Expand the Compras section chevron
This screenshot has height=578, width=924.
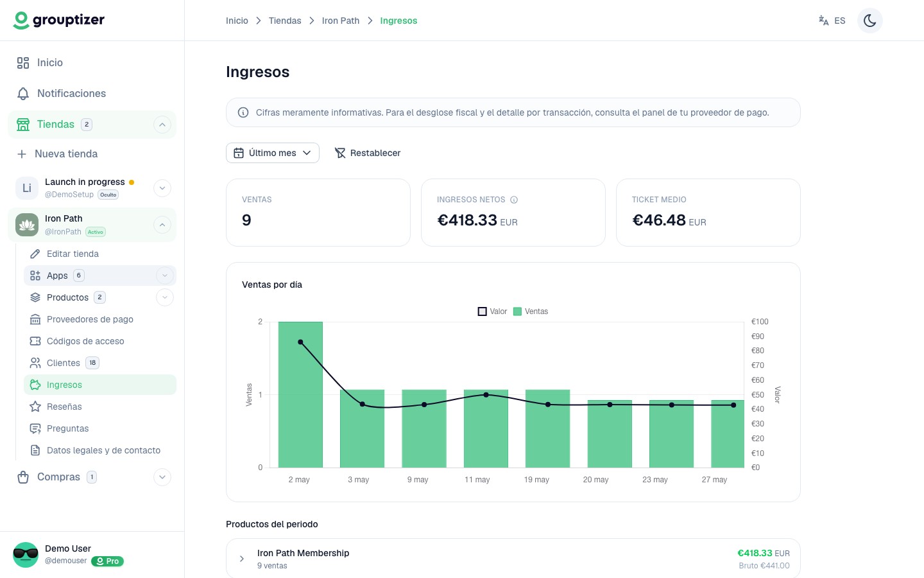[x=162, y=477]
